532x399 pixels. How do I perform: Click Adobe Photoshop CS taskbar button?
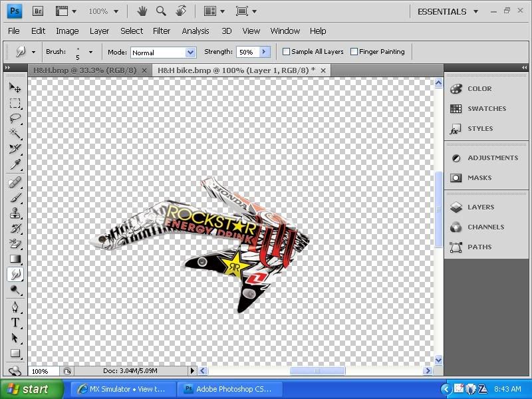click(x=231, y=389)
